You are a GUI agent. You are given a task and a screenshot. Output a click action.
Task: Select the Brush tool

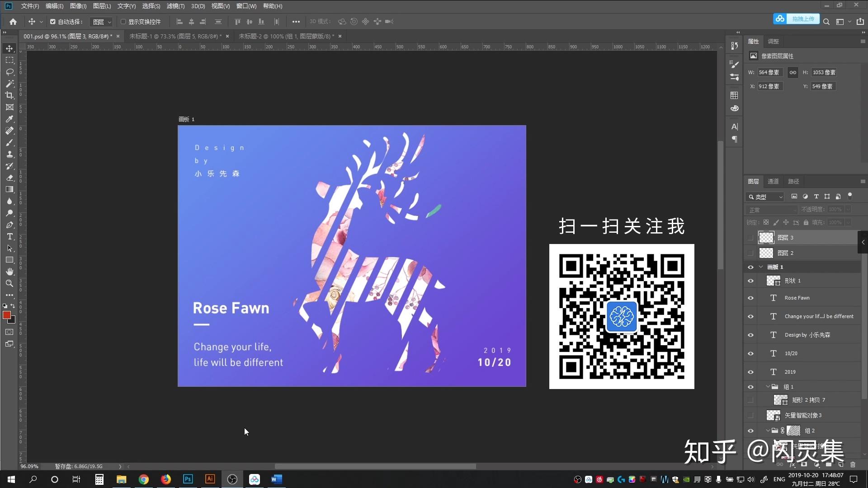[9, 142]
